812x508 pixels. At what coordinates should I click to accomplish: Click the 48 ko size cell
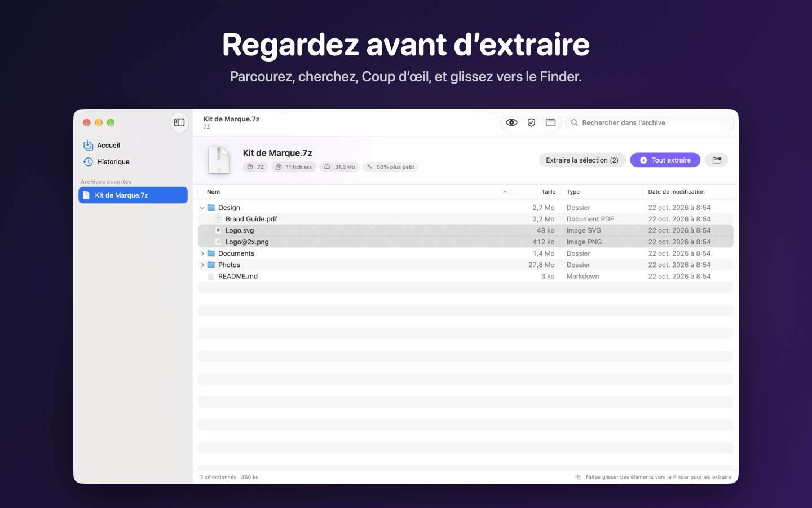(x=545, y=230)
